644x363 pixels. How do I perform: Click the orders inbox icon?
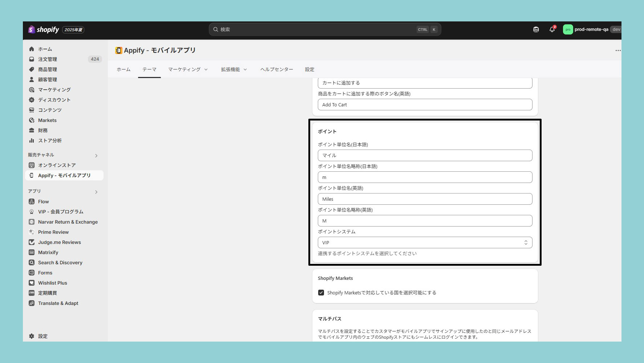point(32,59)
